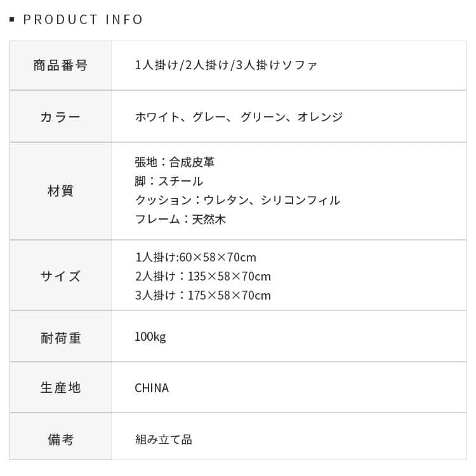Viewport: 476px width, 476px height.
Task: Click the ホワイト、グレー、グリーン、オレンジ color text
Action: pyautogui.click(x=239, y=117)
